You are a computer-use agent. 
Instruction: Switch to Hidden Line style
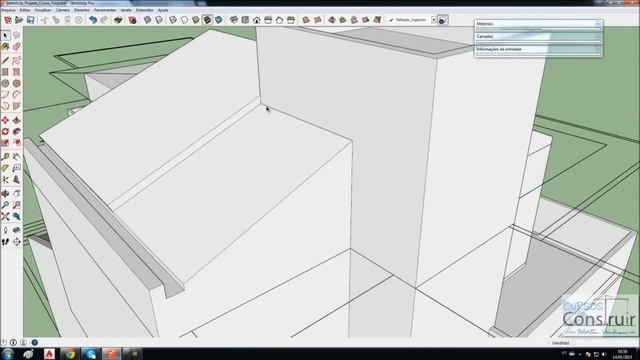click(x=184, y=20)
